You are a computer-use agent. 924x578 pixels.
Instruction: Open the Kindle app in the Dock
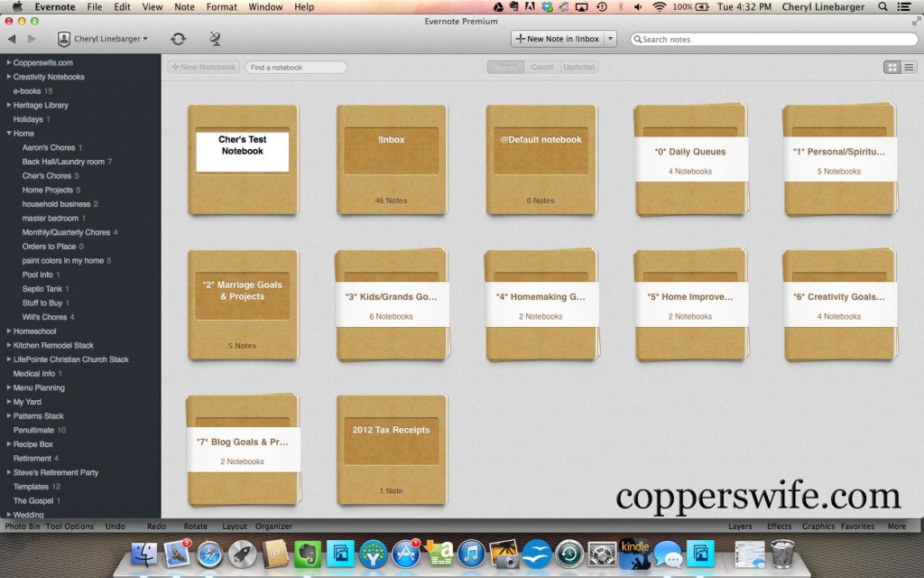(x=634, y=555)
